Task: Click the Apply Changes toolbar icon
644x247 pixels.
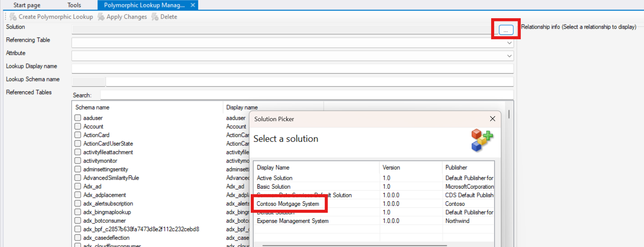Action: click(101, 17)
